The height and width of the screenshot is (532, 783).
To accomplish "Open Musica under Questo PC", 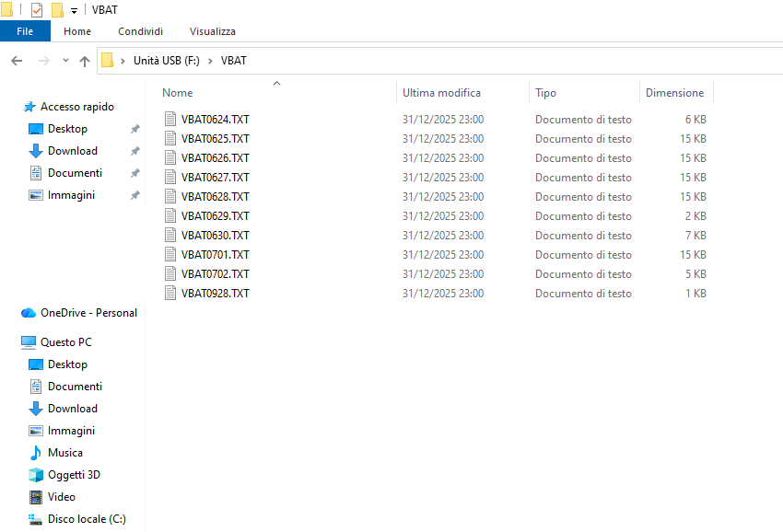I will [x=64, y=453].
